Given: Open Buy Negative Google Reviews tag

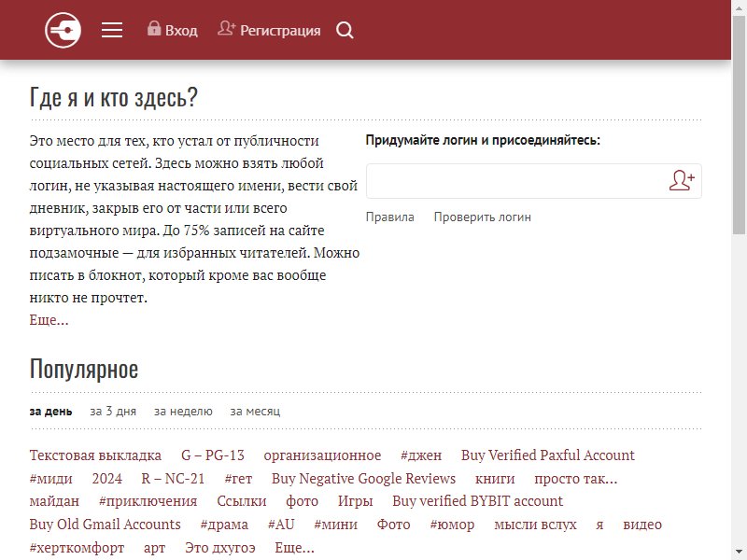Looking at the screenshot, I should [363, 479].
